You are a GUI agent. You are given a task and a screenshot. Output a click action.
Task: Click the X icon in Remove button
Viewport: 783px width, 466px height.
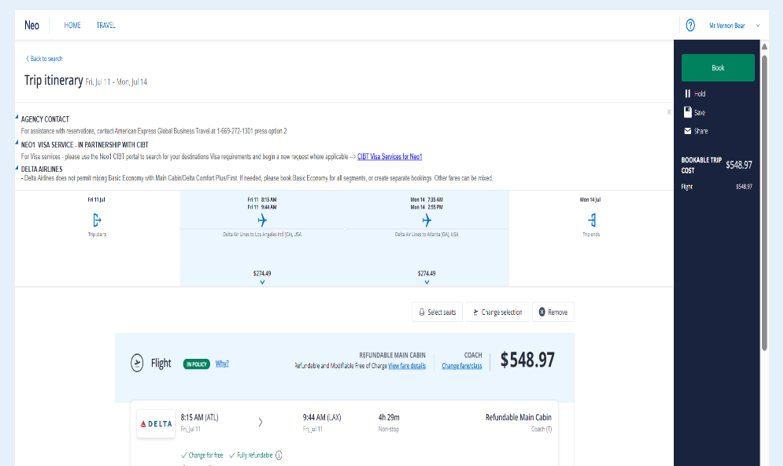coord(542,312)
